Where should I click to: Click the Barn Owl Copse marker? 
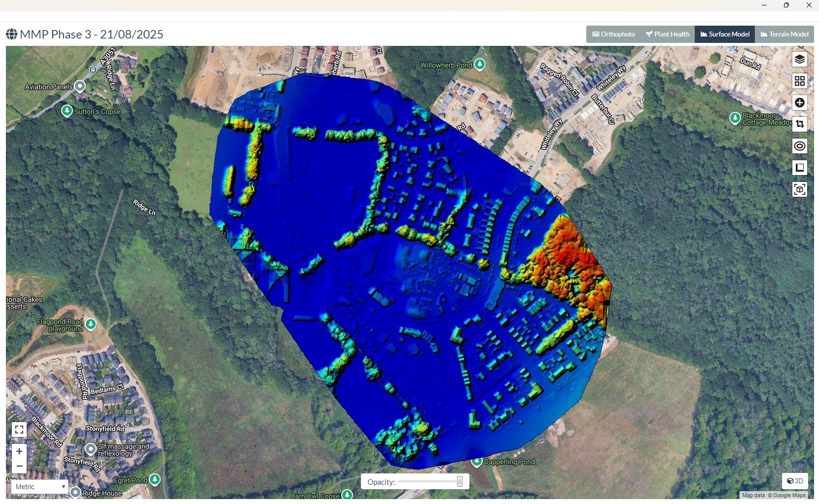(x=347, y=495)
